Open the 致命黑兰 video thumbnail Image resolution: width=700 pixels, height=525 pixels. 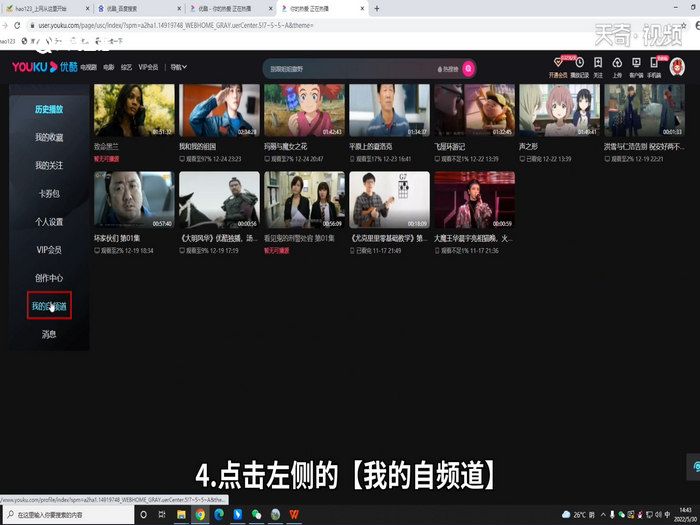tap(134, 110)
